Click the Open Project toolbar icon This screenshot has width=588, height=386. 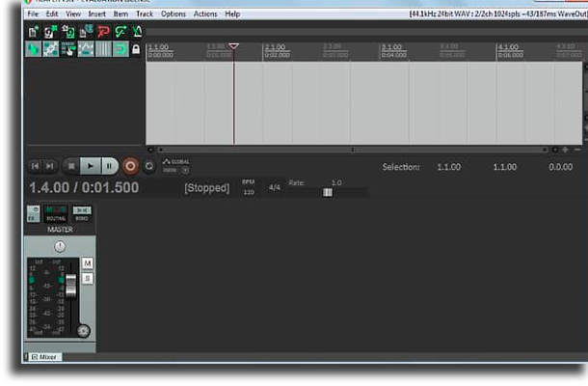pyautogui.click(x=50, y=32)
